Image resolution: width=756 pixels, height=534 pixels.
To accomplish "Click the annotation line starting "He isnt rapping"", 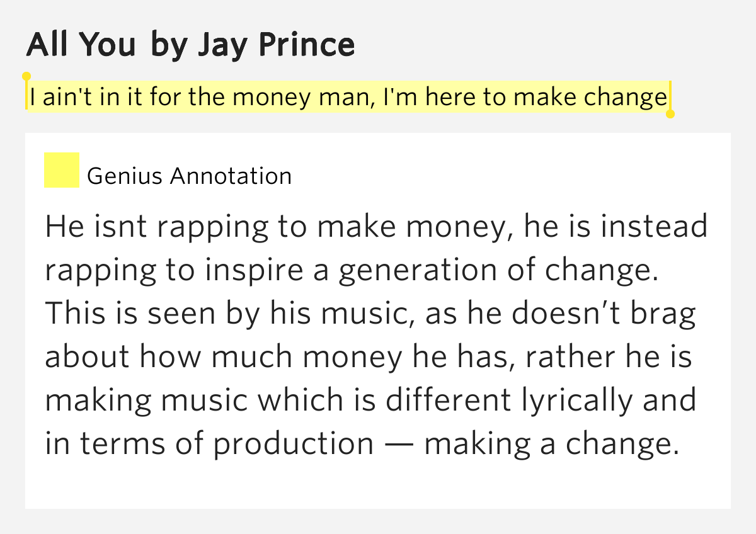I will pos(376,227).
